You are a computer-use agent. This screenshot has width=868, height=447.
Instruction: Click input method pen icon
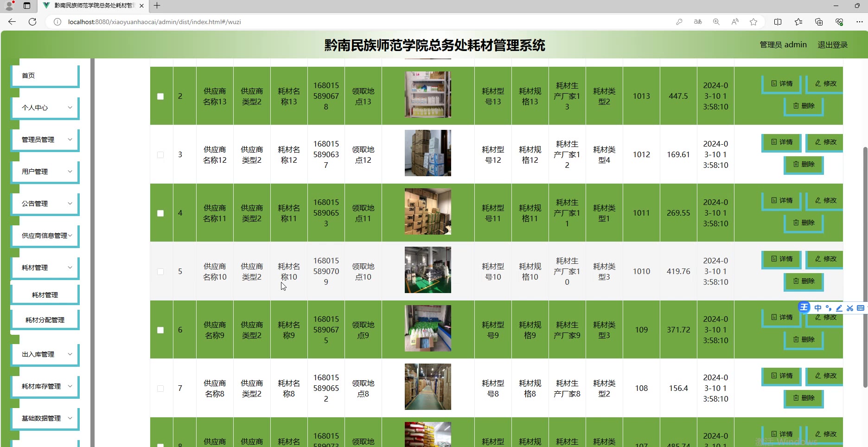point(839,308)
